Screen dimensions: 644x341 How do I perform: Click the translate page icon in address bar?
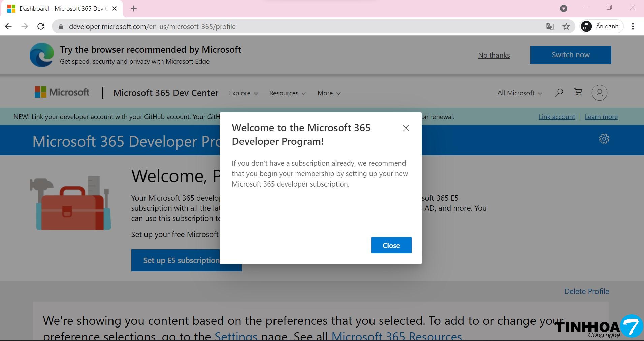(x=550, y=26)
